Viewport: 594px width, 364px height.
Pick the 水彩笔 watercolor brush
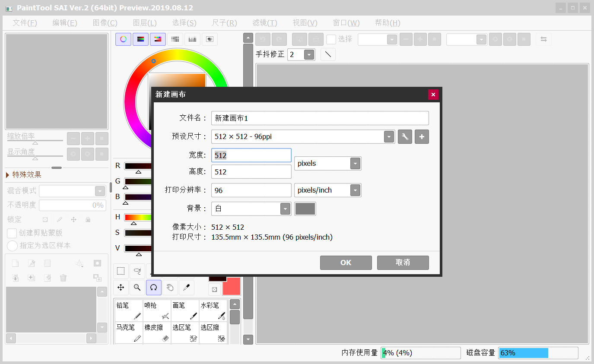tap(213, 310)
